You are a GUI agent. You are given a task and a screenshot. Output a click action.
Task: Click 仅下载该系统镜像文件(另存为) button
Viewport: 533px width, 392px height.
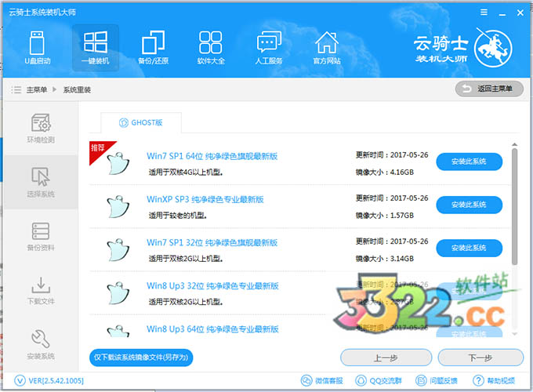tap(141, 358)
